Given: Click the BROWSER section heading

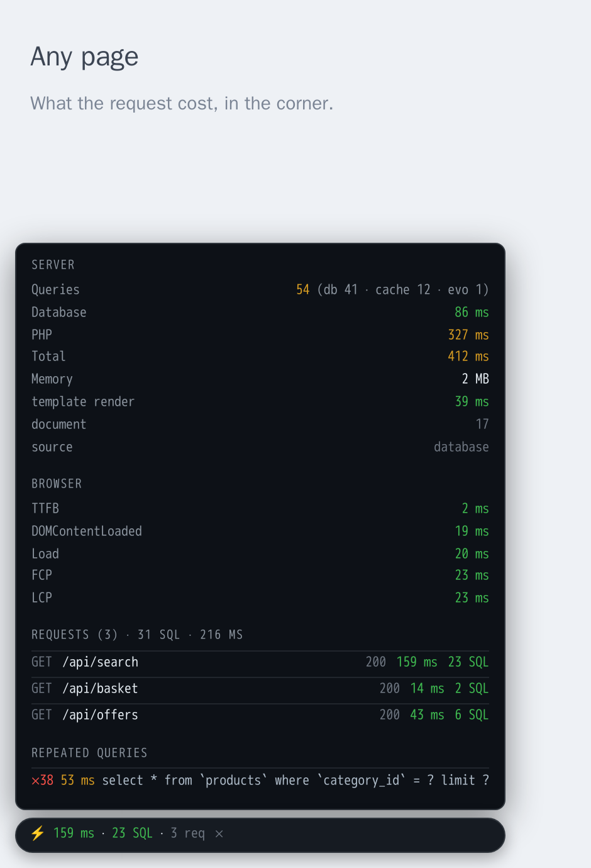Looking at the screenshot, I should [57, 484].
